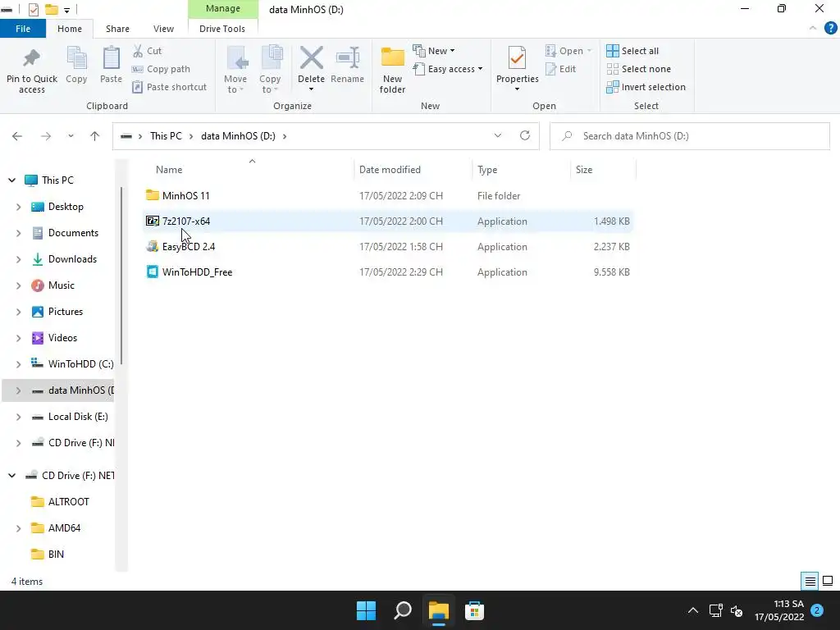The width and height of the screenshot is (840, 630).
Task: Go up one level with up arrow
Action: [95, 136]
